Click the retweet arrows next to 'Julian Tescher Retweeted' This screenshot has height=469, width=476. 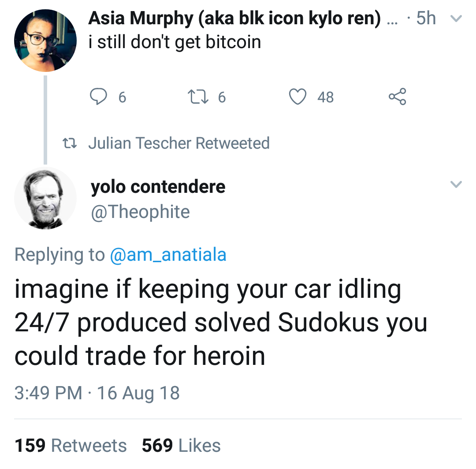click(71, 143)
